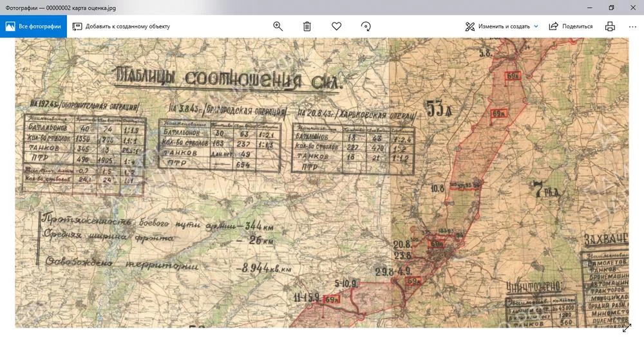This screenshot has height=343, width=644.
Task: Enter full screen with the diagonal arrows icon
Action: point(627,328)
